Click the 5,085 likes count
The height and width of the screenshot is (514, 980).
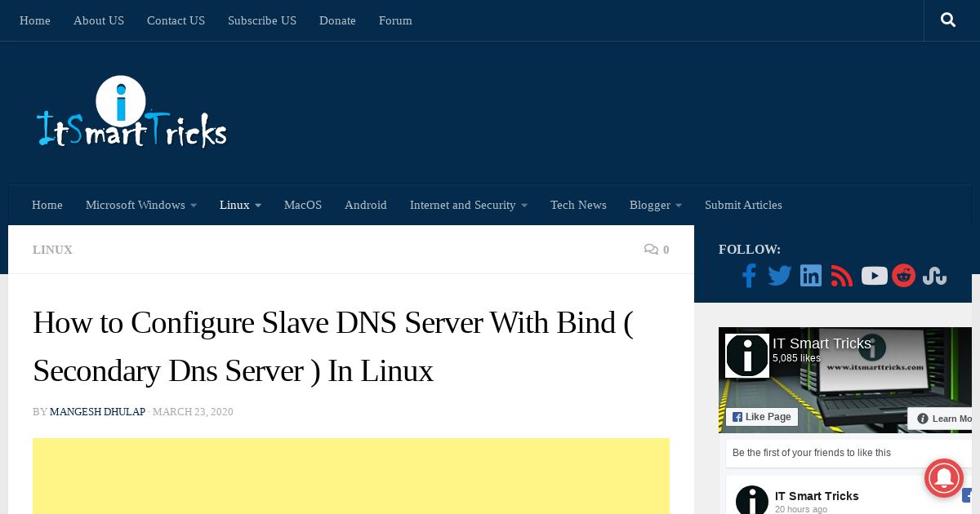(796, 358)
